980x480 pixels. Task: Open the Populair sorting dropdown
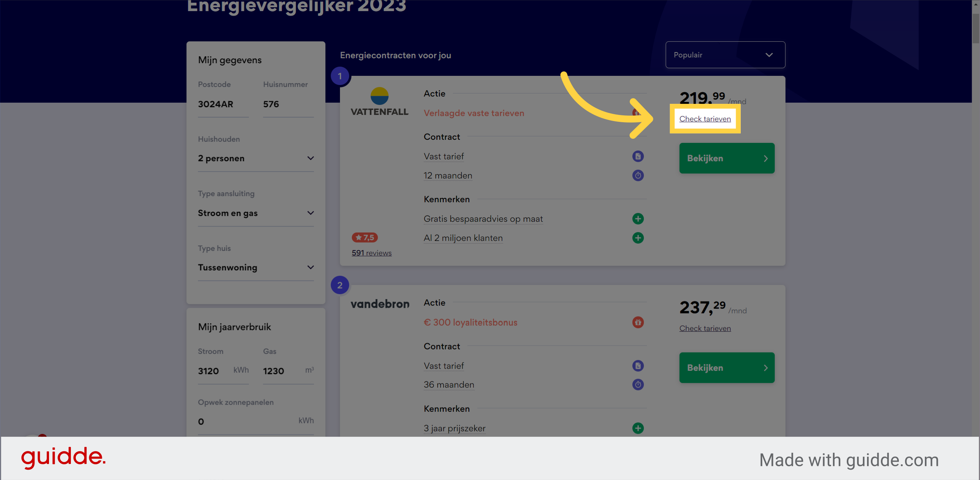pos(725,55)
